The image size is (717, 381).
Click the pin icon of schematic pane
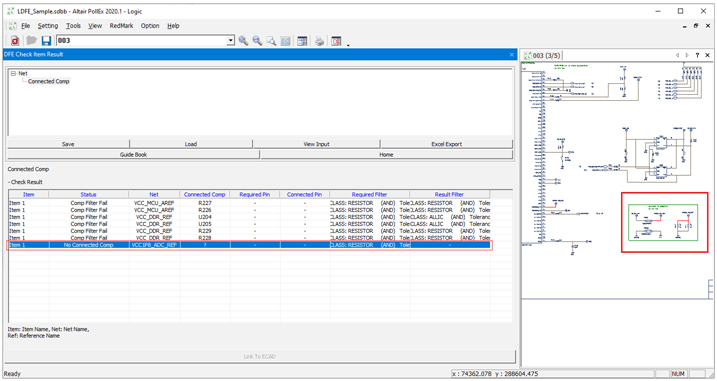pos(697,55)
